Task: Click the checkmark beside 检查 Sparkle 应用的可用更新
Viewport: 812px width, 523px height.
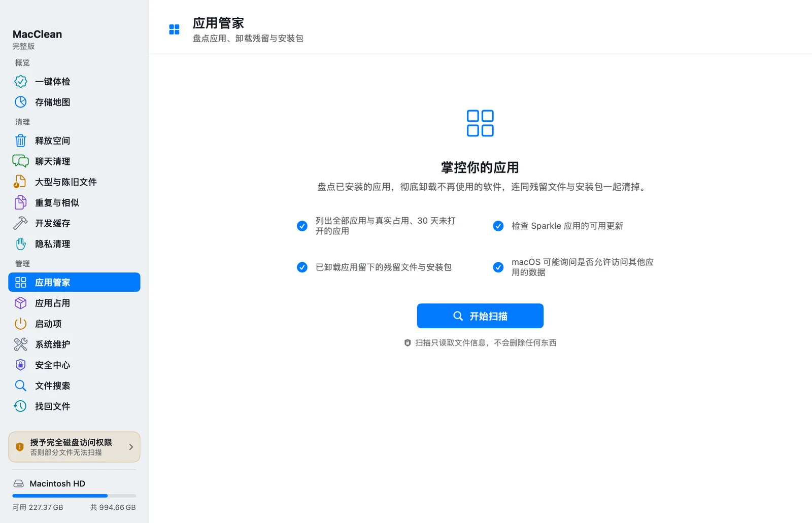Action: [498, 226]
